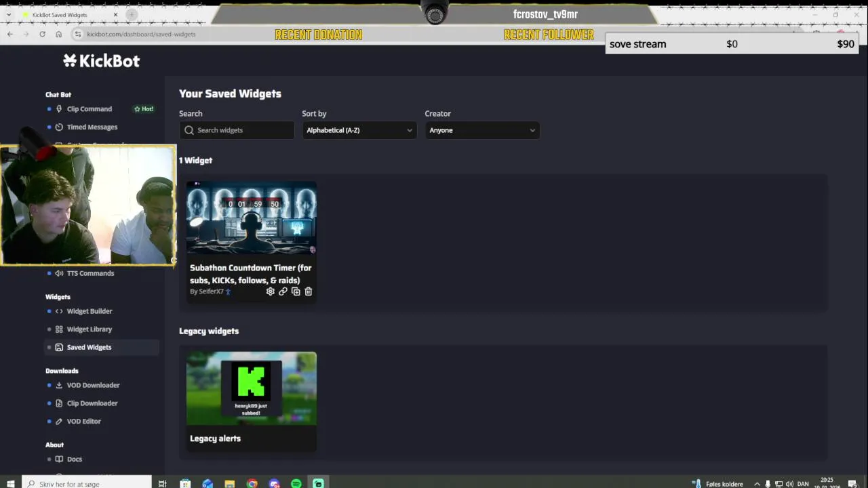The height and width of the screenshot is (488, 868).
Task: Open Legacy alerts thumbnail
Action: tap(251, 388)
